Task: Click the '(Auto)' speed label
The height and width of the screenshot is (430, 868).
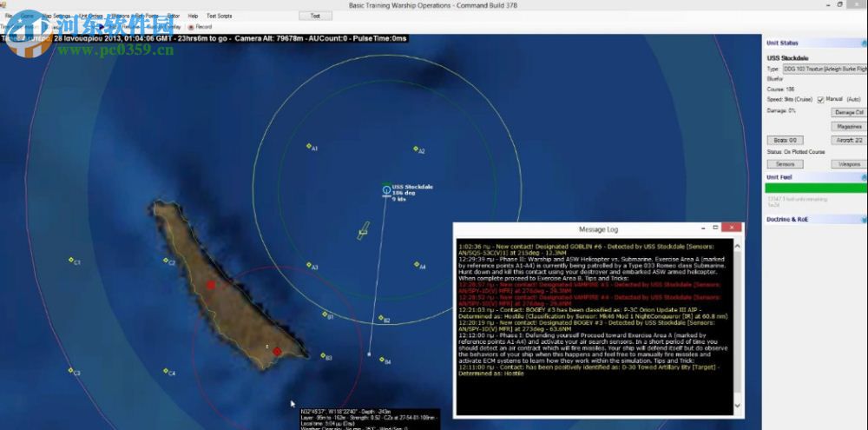Action: (x=854, y=99)
